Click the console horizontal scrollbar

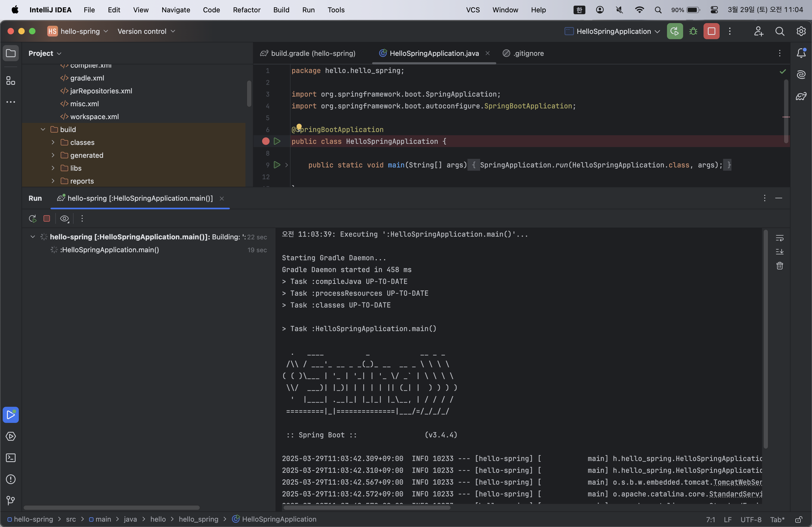pyautogui.click(x=367, y=508)
